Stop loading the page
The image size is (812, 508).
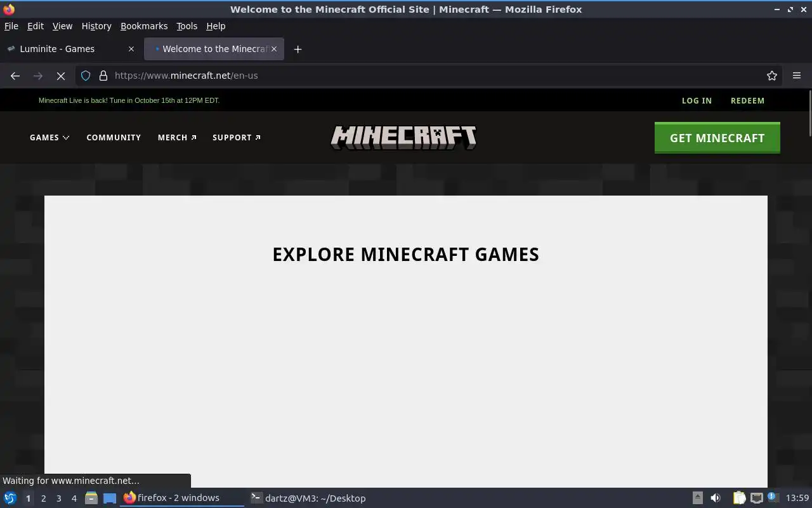(x=61, y=76)
